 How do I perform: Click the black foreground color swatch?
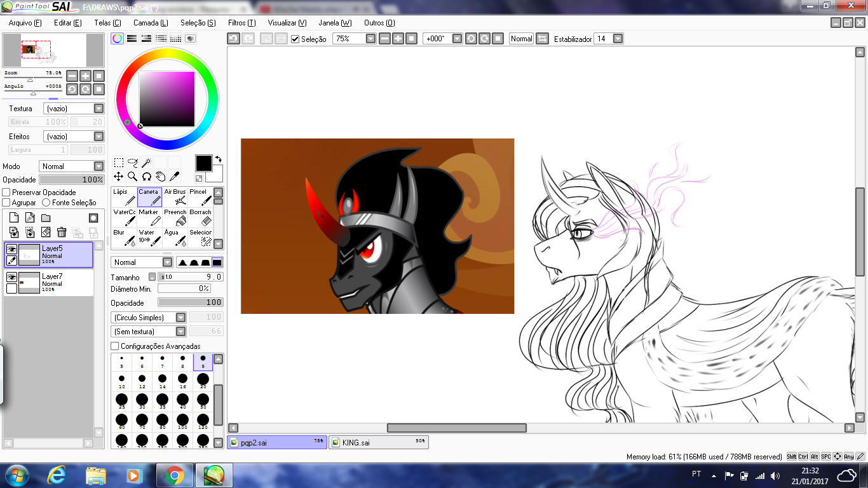tap(203, 163)
